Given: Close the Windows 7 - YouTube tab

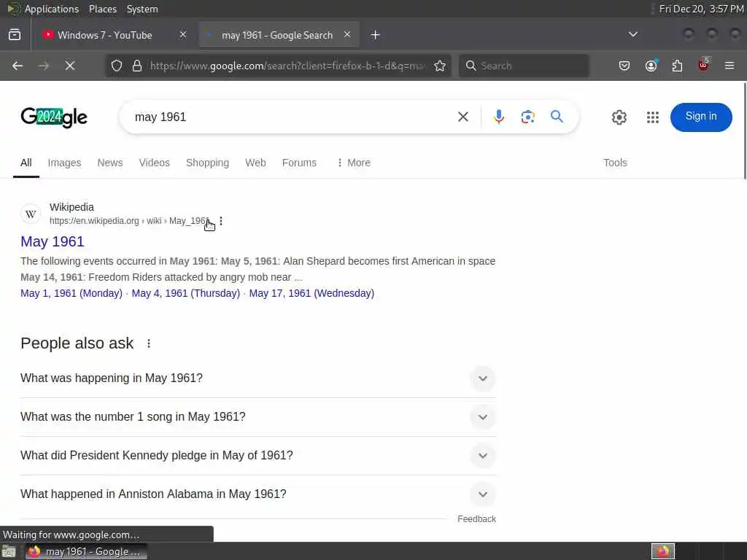Looking at the screenshot, I should click(183, 34).
